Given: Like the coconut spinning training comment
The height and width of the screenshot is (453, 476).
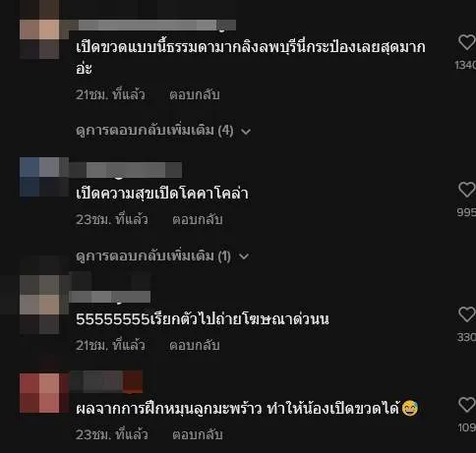Looking at the screenshot, I should click(x=467, y=405).
